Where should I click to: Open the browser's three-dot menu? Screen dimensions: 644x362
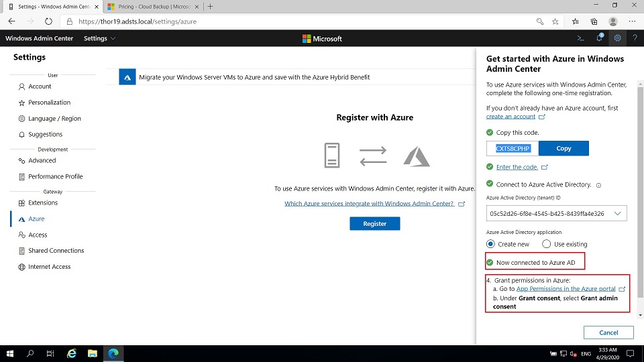[632, 21]
